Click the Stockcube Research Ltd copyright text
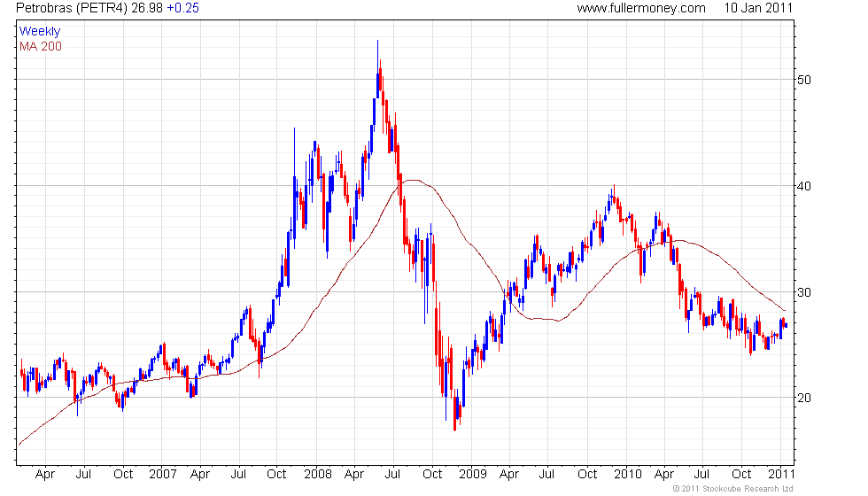Image resolution: width=868 pixels, height=496 pixels. 732,489
